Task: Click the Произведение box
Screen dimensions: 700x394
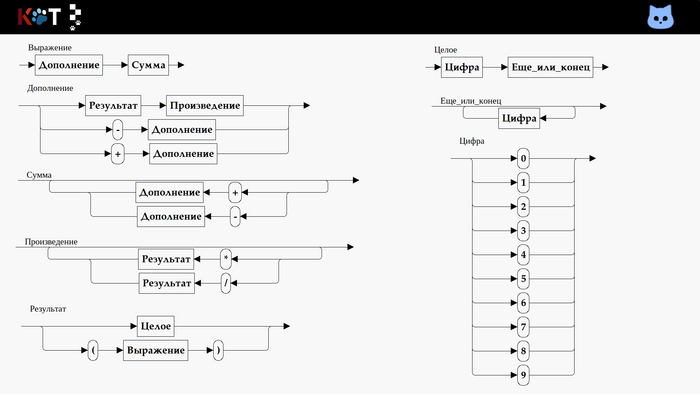Action: tap(205, 106)
